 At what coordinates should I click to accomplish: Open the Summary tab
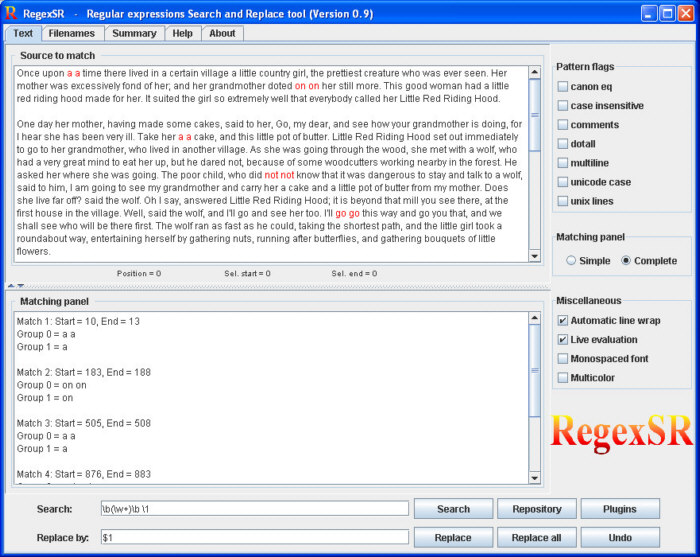tap(133, 33)
